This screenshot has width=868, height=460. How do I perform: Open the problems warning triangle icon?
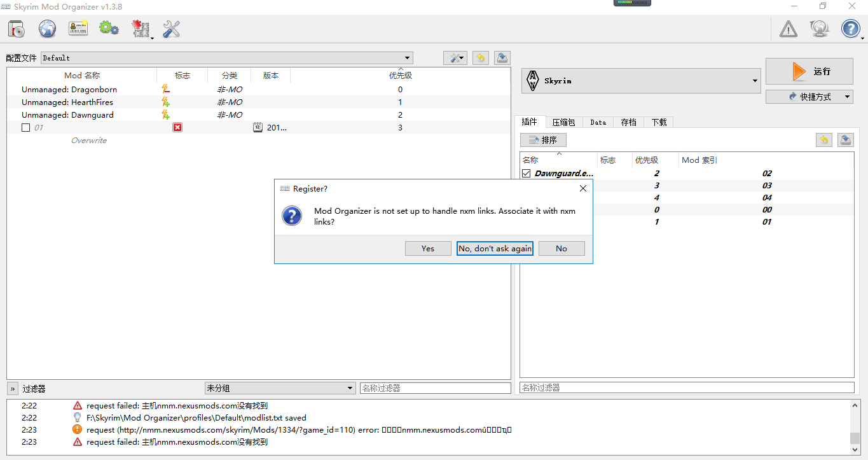(x=789, y=29)
